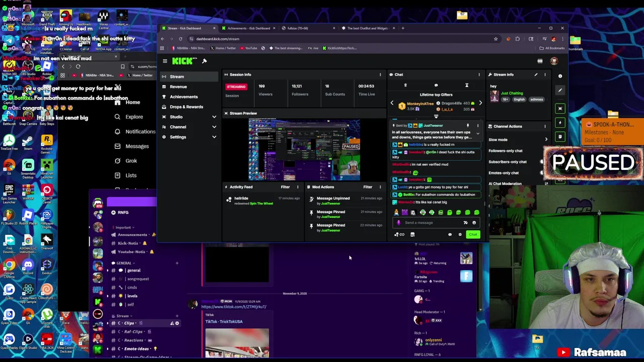
Task: Collapse the drag handle under top gifters
Action: pyautogui.click(x=436, y=116)
